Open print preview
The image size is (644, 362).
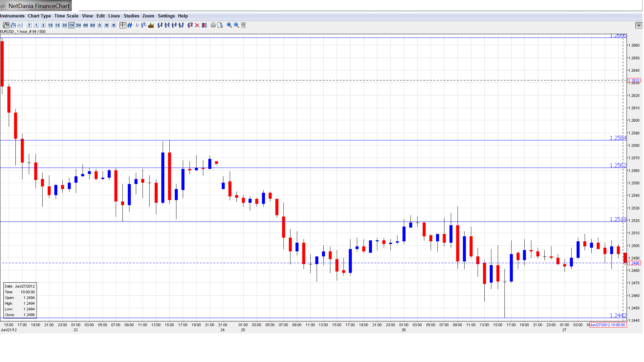(x=220, y=25)
